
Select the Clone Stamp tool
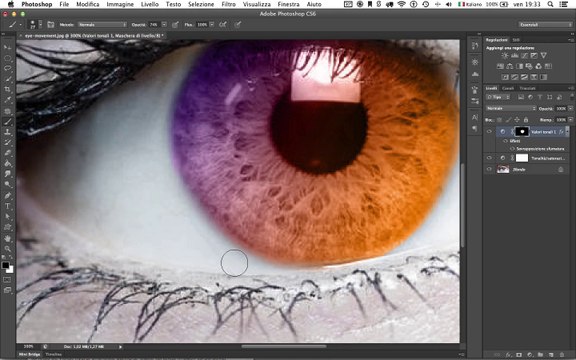coord(7,132)
